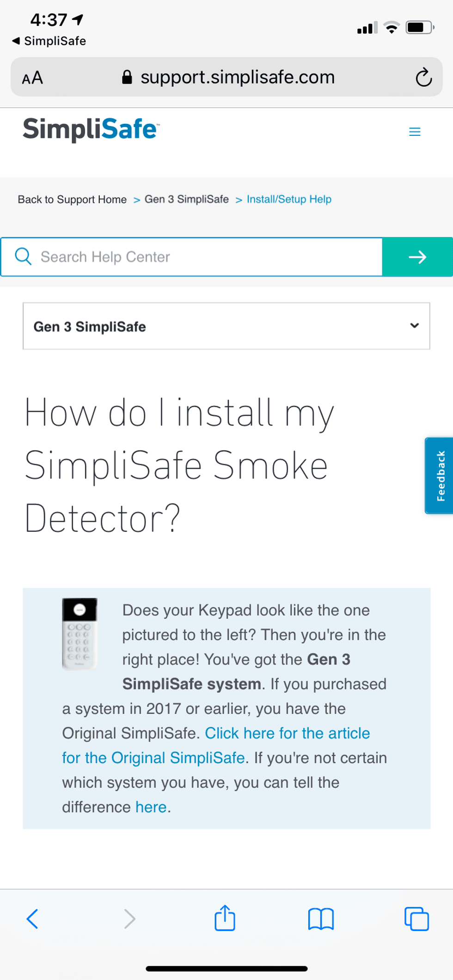Image resolution: width=453 pixels, height=980 pixels.
Task: View open tabs in Safari
Action: [x=416, y=919]
